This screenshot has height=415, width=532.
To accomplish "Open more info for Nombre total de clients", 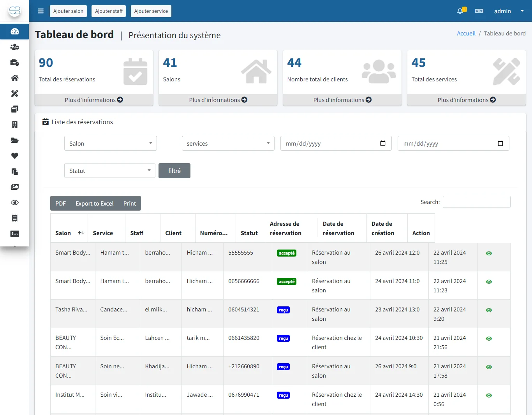I will coord(342,100).
